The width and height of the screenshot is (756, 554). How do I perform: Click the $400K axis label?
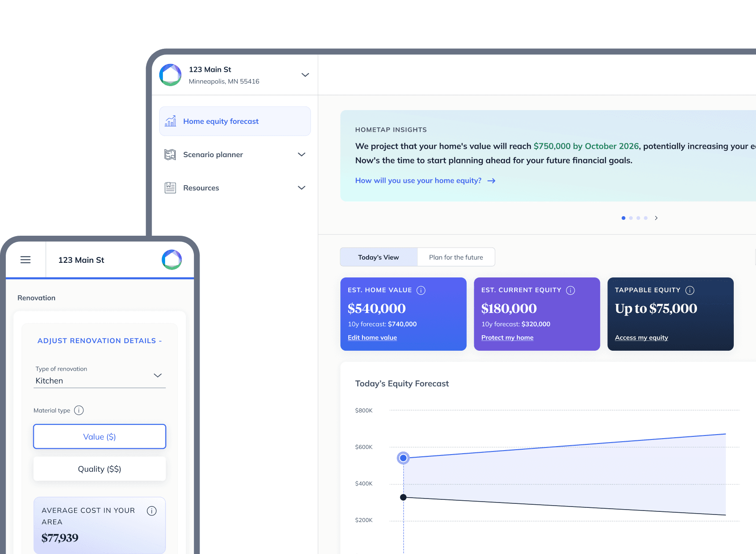[364, 483]
